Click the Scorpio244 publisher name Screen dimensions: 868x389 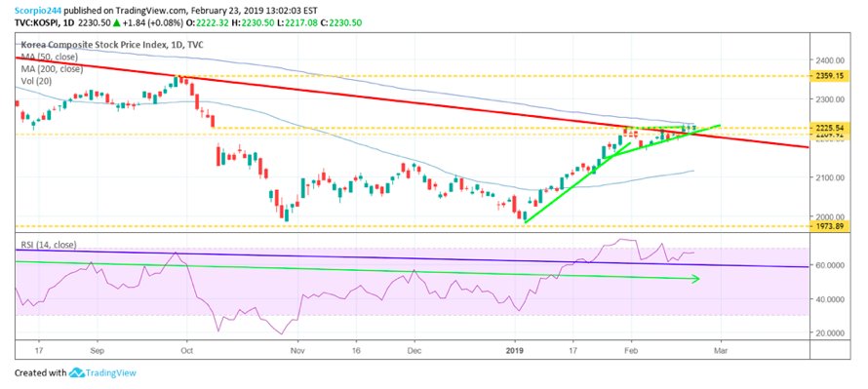[37, 10]
